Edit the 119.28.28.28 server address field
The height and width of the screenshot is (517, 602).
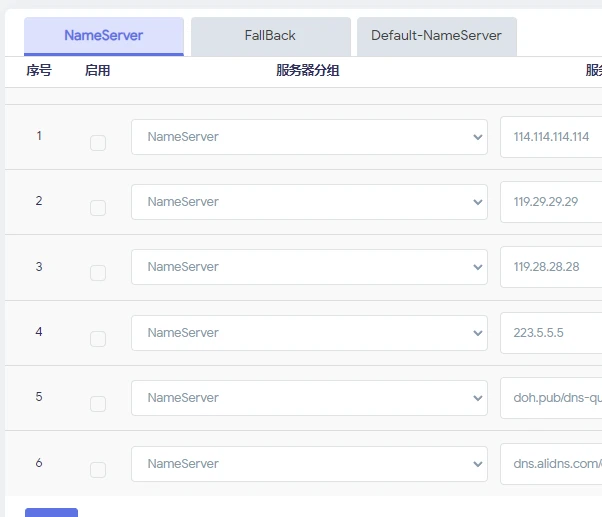551,267
